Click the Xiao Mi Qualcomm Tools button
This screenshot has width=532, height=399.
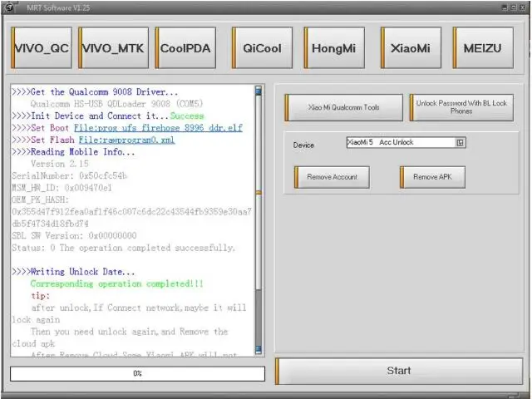click(343, 107)
